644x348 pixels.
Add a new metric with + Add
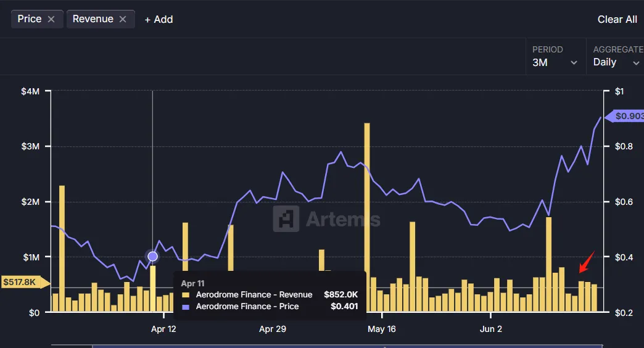(x=159, y=19)
